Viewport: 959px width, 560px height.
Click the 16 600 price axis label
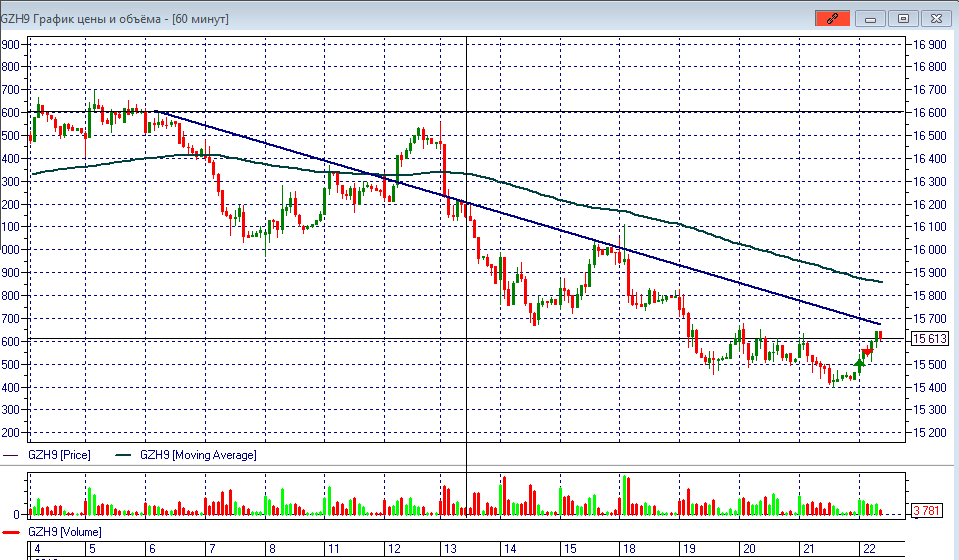927,113
